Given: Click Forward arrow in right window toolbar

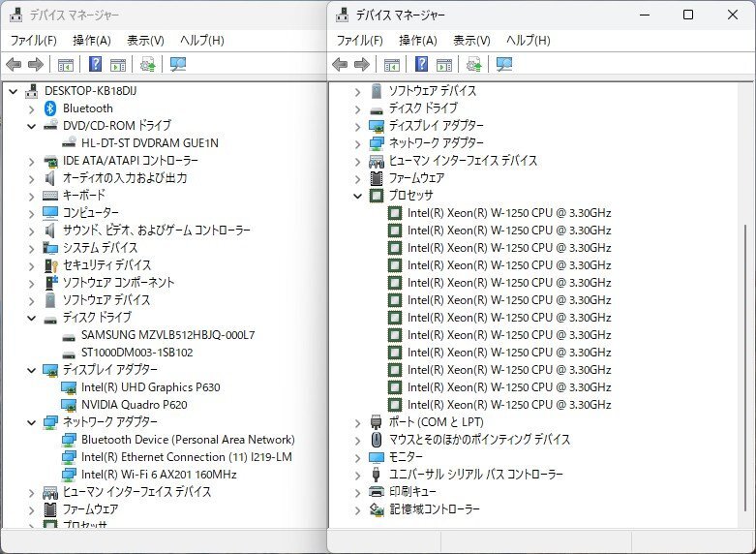Looking at the screenshot, I should [362, 64].
